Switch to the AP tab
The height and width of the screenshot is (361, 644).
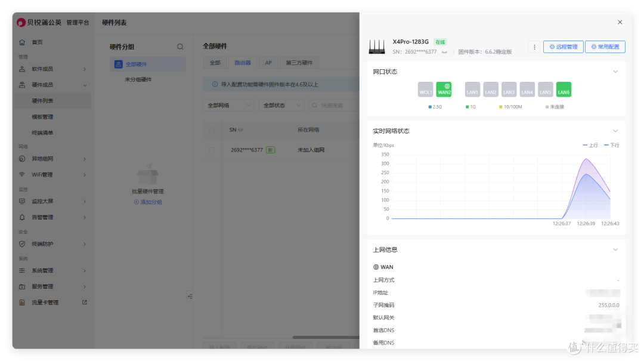pos(268,63)
